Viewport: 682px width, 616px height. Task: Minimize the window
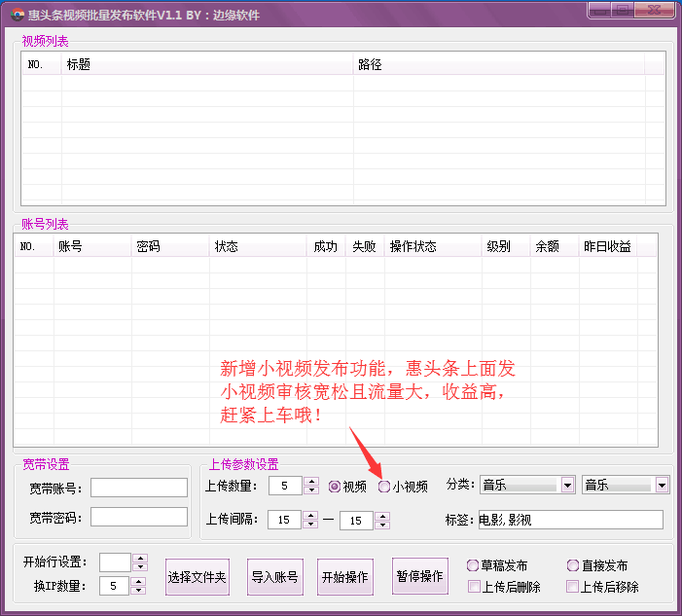click(x=600, y=10)
